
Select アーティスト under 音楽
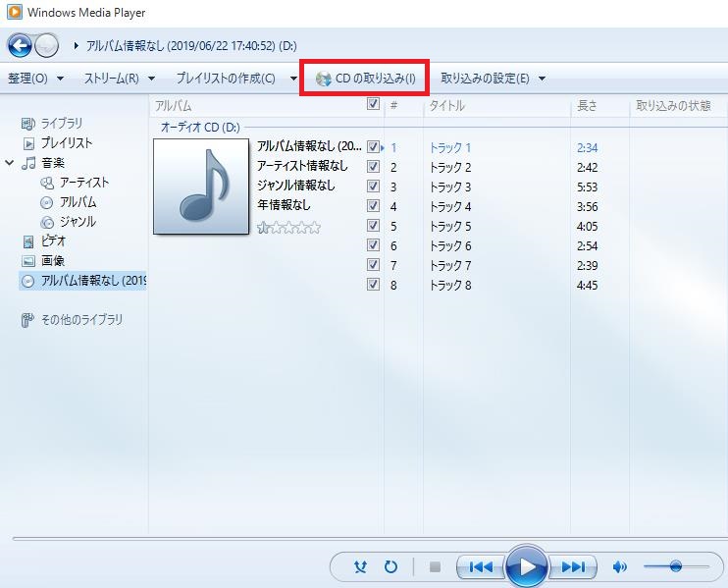[x=84, y=183]
